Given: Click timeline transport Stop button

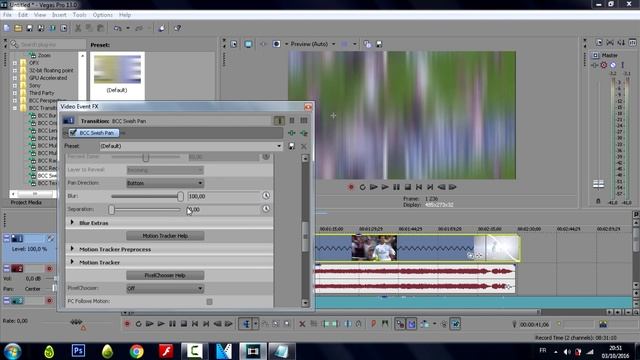Looking at the screenshot, I should 184,324.
